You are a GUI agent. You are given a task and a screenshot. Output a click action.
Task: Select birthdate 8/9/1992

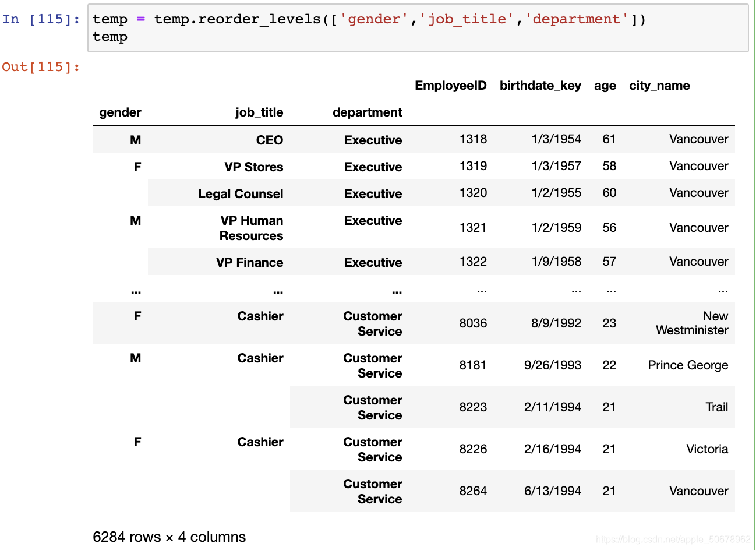(x=556, y=323)
